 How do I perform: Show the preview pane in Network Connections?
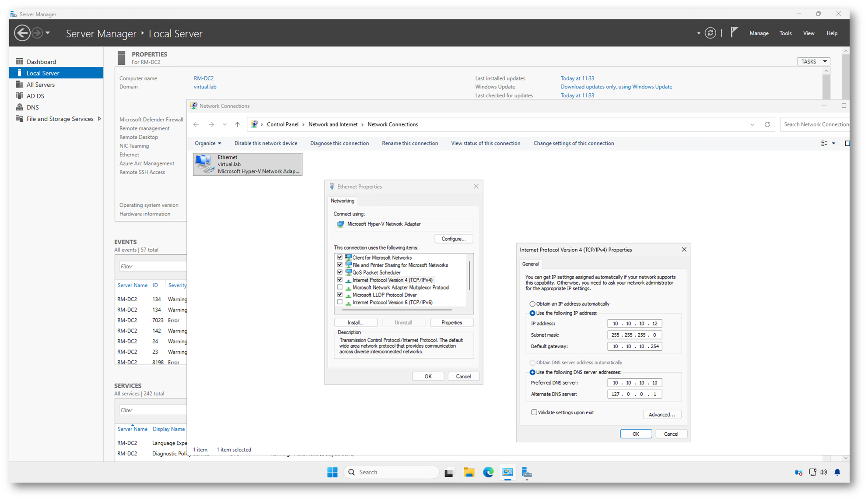coord(847,143)
